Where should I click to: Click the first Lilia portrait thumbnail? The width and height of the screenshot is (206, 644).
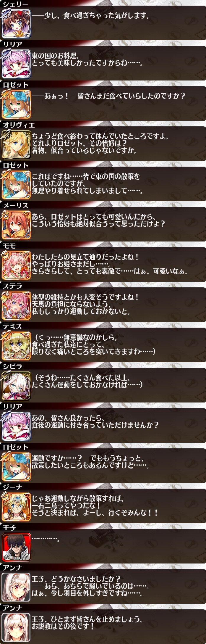[x=16, y=64]
